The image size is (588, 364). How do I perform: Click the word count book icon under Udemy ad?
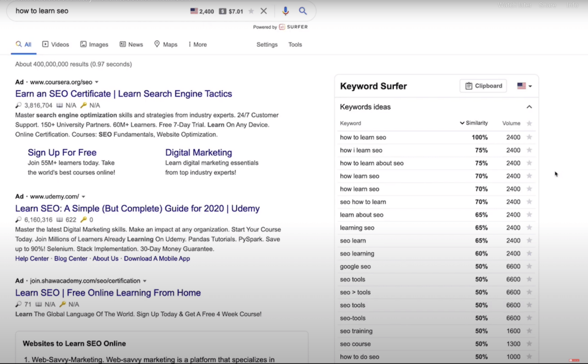59,220
